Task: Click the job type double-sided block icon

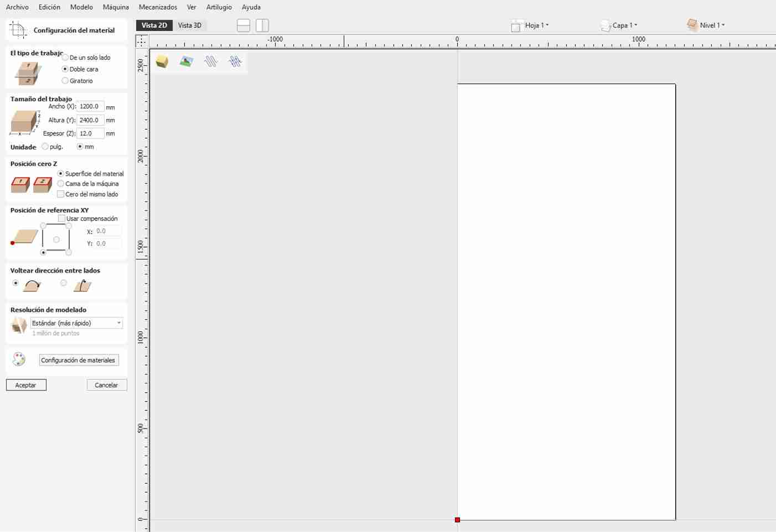Action: click(28, 74)
